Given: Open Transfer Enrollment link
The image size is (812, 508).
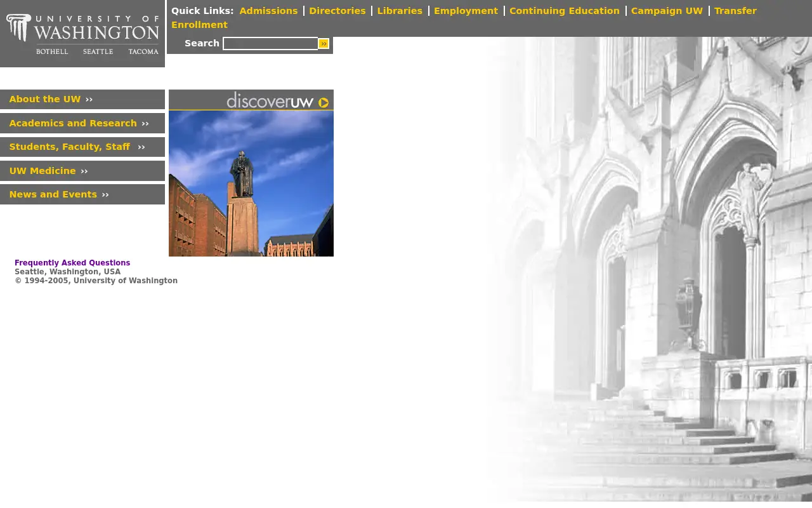Looking at the screenshot, I should [735, 11].
